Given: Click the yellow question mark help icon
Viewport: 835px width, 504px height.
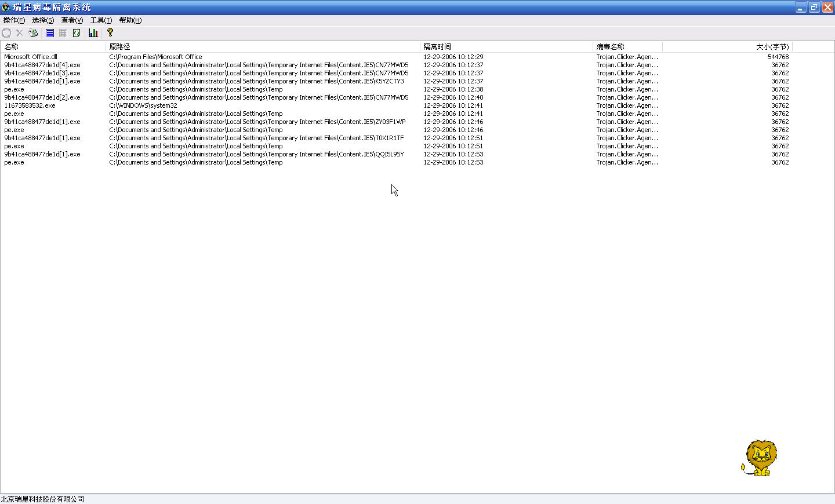Looking at the screenshot, I should point(110,33).
